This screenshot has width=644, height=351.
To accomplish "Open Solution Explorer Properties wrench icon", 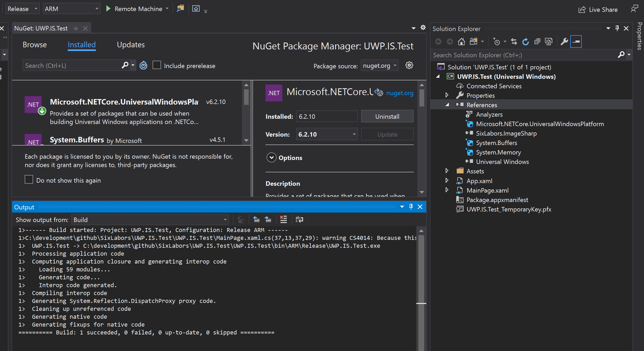I will click(x=564, y=42).
